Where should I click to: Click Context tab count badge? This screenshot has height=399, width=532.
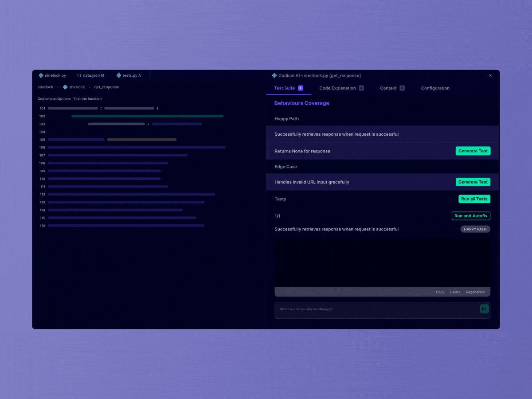pyautogui.click(x=402, y=88)
